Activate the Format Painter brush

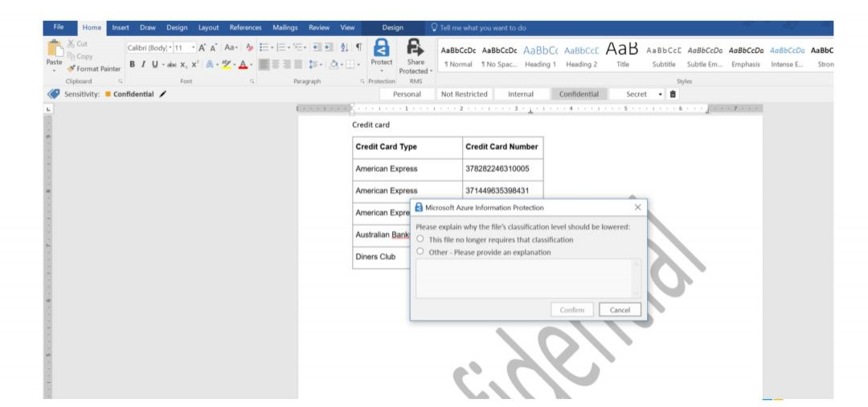(x=72, y=69)
